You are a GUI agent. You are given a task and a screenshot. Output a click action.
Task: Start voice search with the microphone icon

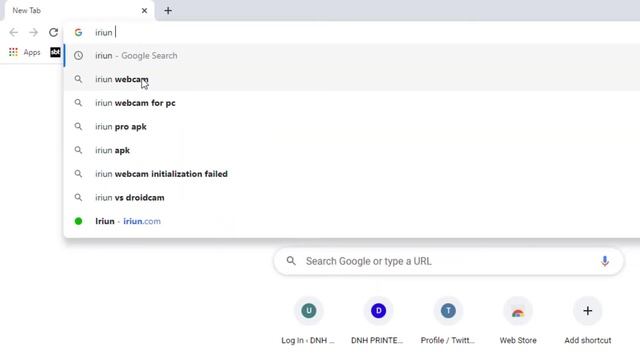click(605, 261)
